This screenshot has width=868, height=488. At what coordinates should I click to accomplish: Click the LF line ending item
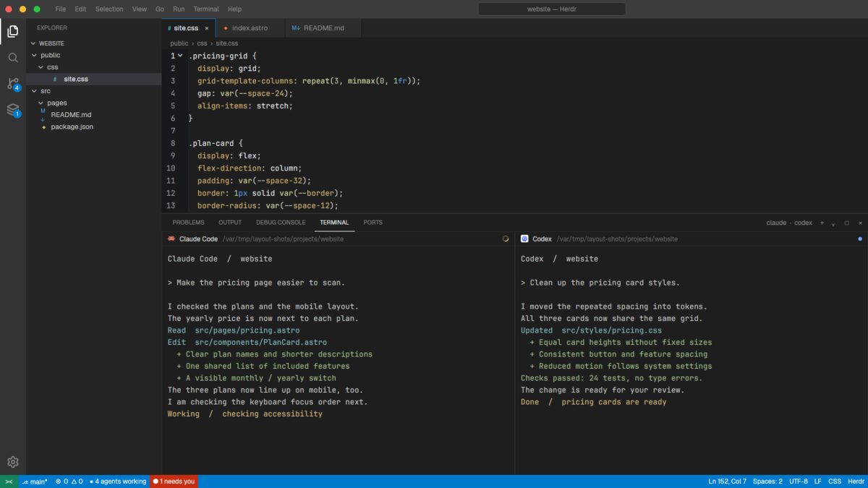[x=818, y=481]
